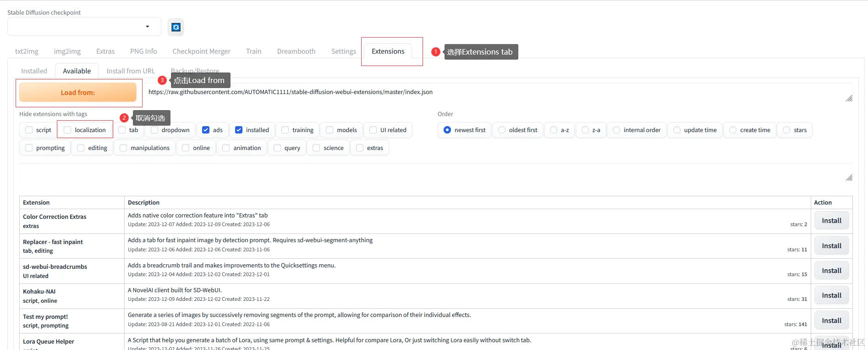The image size is (868, 350).
Task: Open the Stable Diffusion checkpoint dropdown
Action: [84, 27]
